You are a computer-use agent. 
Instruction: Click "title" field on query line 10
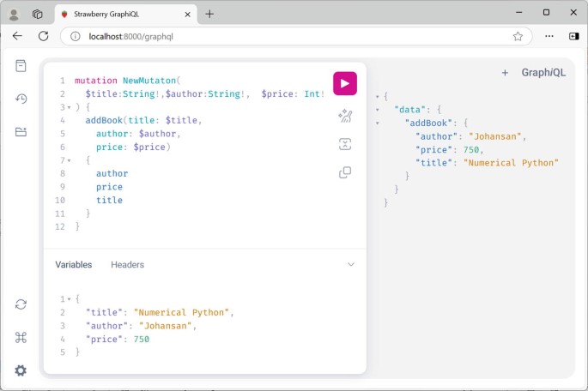click(109, 200)
